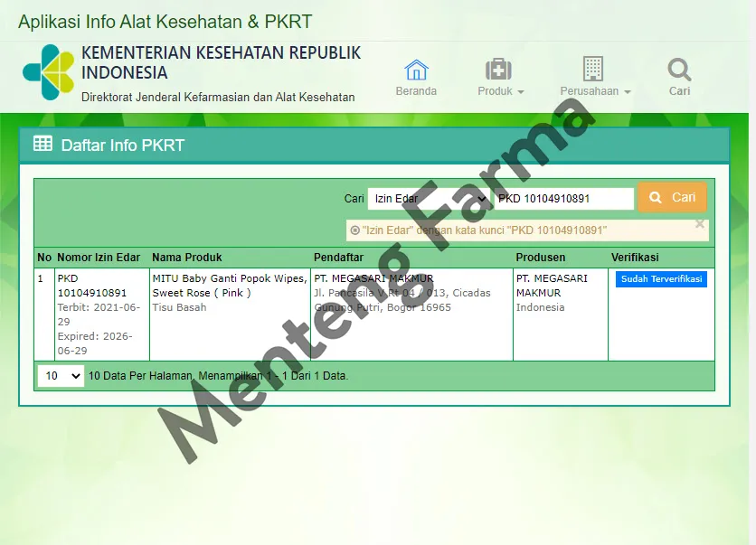The height and width of the screenshot is (545, 756).
Task: Dismiss the Izin Edar filter notice
Action: [x=700, y=224]
